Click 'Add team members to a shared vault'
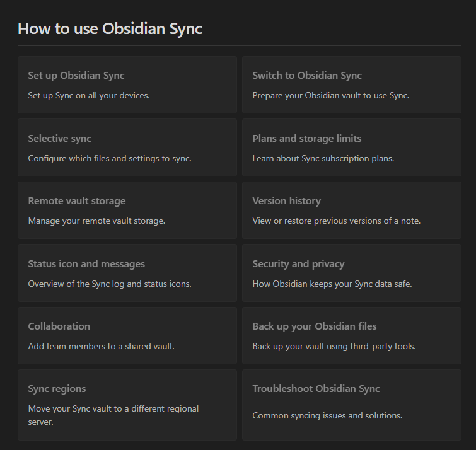This screenshot has height=450, width=476. coord(101,347)
